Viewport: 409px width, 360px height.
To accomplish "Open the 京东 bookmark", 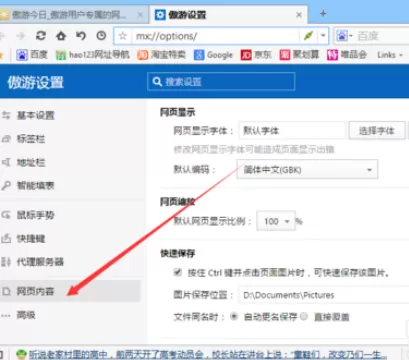I will coord(256,55).
